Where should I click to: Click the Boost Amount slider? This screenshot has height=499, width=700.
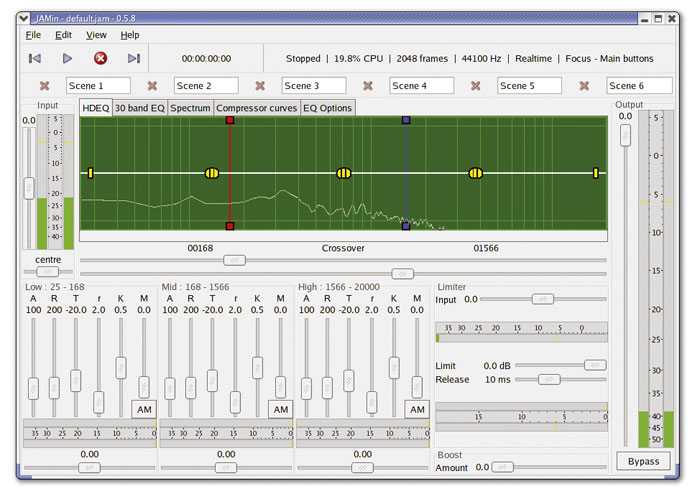click(x=503, y=467)
